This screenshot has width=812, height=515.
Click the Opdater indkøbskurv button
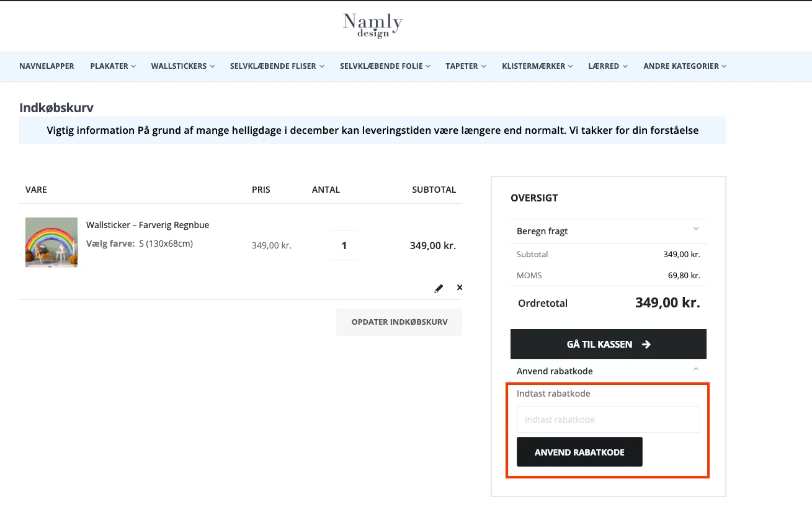(399, 322)
